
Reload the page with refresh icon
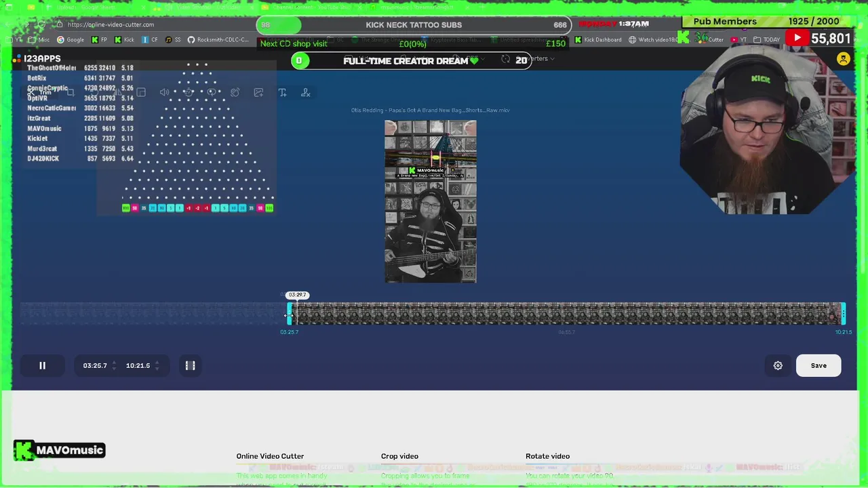[41, 24]
